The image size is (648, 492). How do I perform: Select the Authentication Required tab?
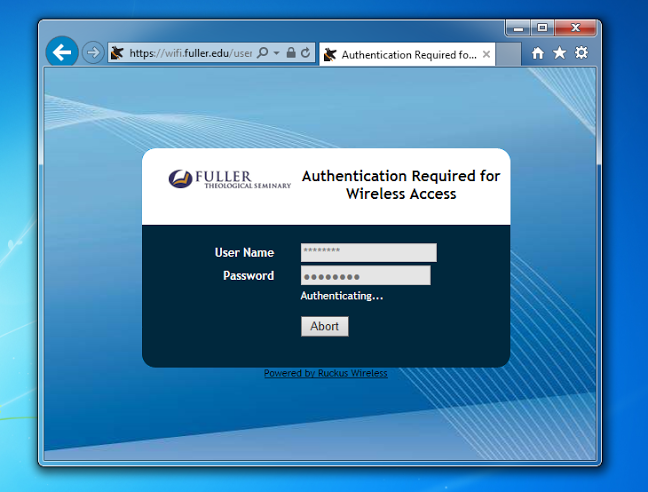click(407, 55)
